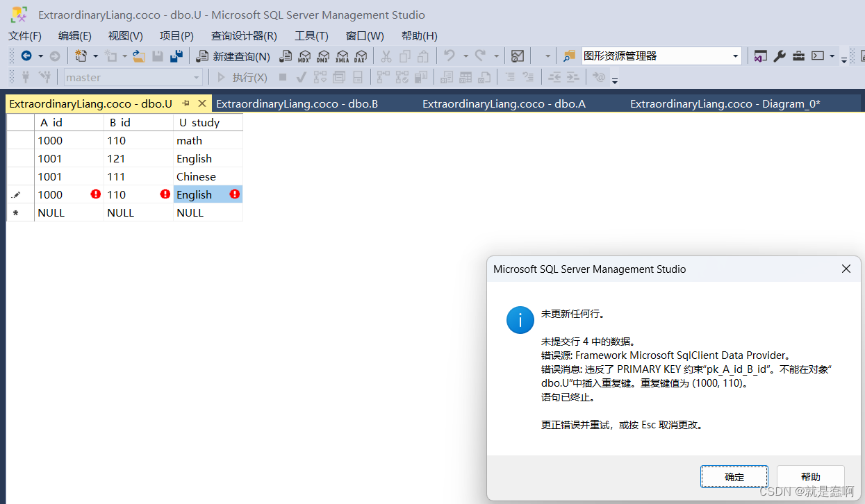
Task: Click the cell containing math
Action: pos(208,140)
